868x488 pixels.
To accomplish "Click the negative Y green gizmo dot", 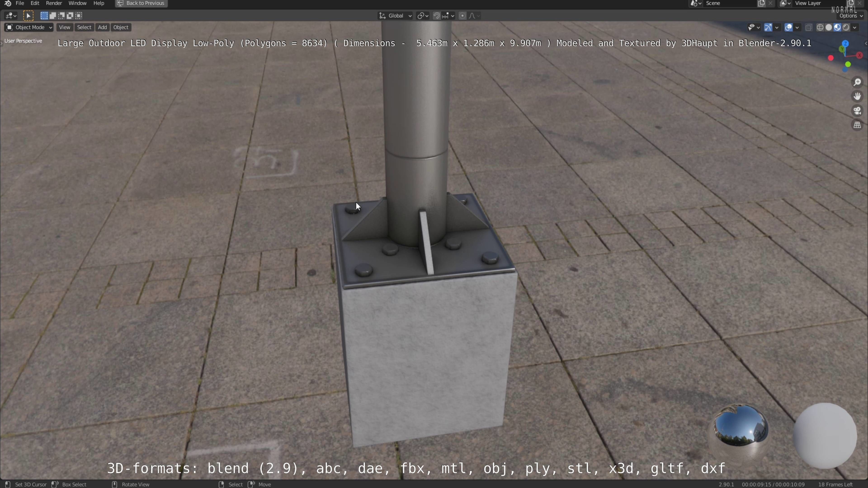I will (x=849, y=64).
